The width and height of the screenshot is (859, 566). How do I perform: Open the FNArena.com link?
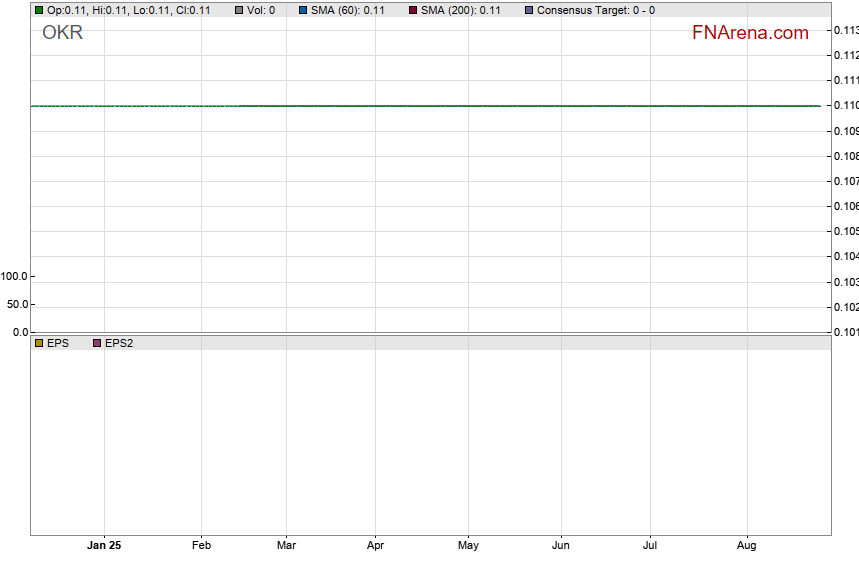[x=749, y=33]
